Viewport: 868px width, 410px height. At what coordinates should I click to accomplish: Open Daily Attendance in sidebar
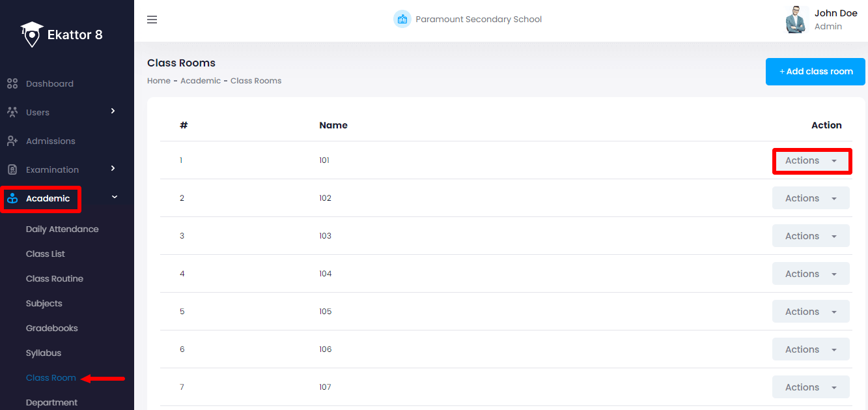click(x=63, y=229)
